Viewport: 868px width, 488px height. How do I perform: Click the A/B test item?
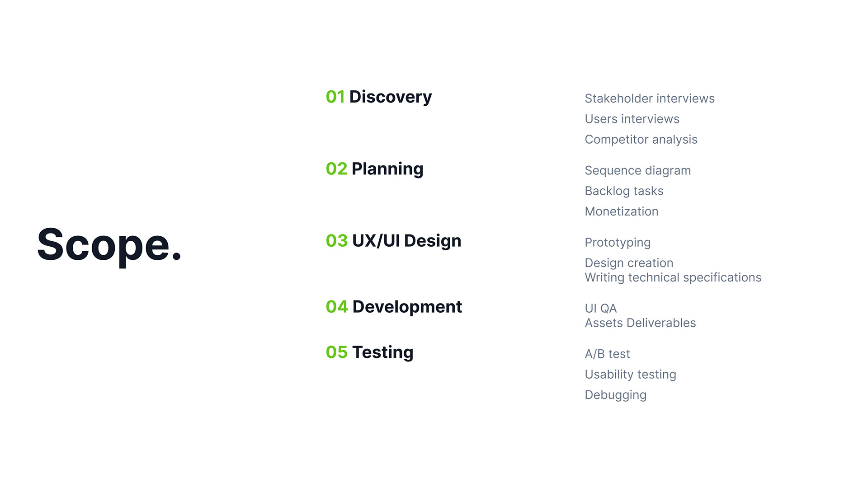(x=607, y=354)
